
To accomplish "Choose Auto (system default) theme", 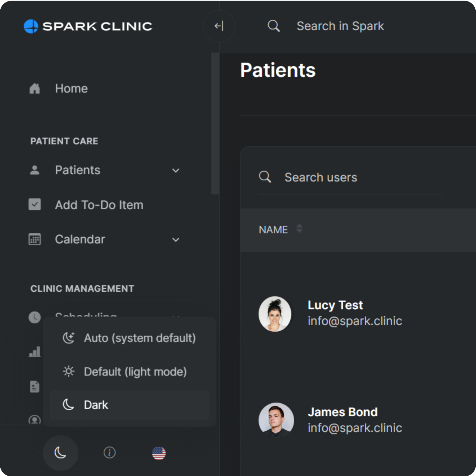I will click(129, 338).
